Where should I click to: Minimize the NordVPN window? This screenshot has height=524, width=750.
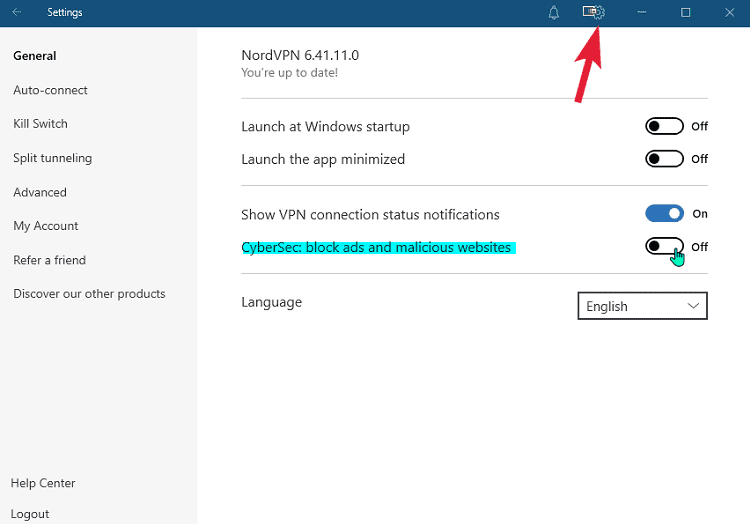tap(641, 12)
